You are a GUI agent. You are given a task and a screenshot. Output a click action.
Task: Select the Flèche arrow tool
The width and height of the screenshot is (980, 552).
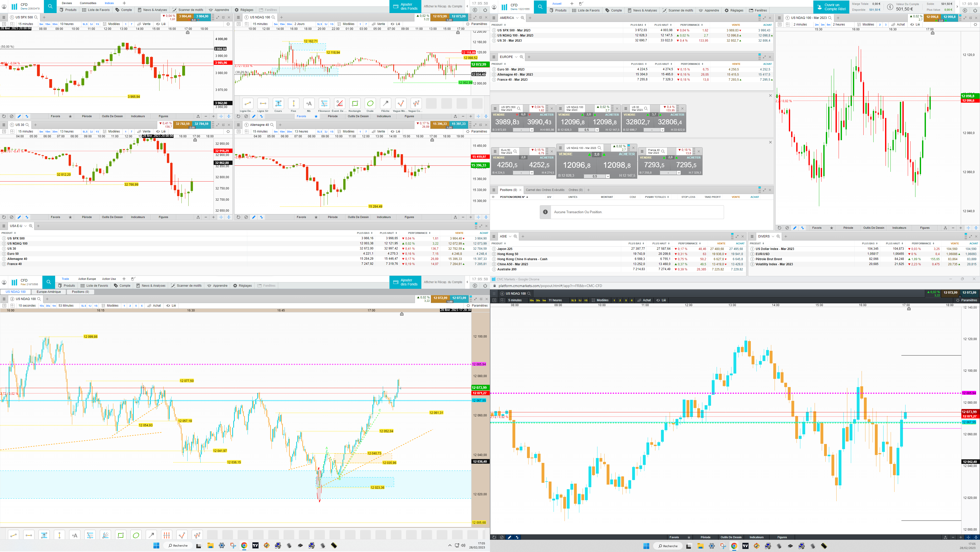click(385, 104)
